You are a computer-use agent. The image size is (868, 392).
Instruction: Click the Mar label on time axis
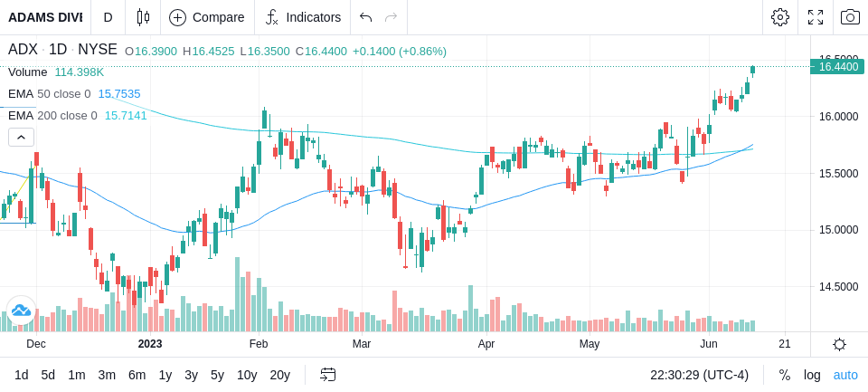pyautogui.click(x=362, y=344)
